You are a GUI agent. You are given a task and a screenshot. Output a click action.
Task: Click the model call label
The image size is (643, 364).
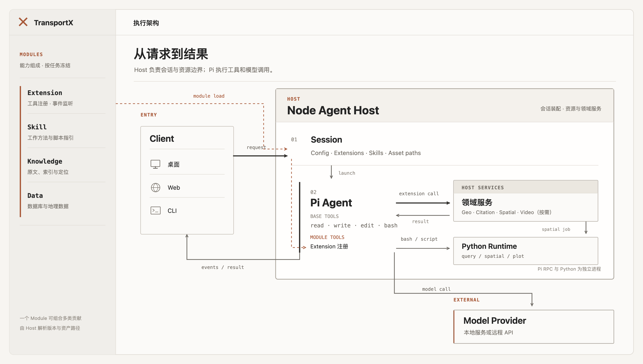click(x=436, y=289)
